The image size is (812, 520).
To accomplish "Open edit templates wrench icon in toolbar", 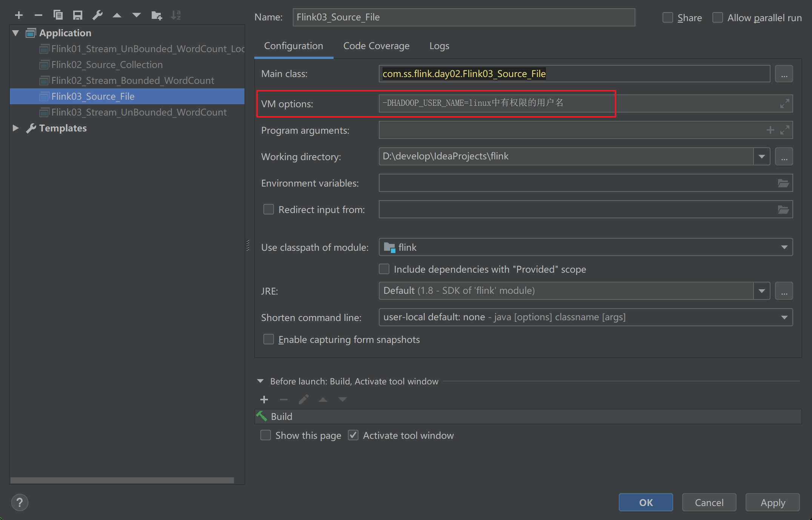I will click(97, 15).
